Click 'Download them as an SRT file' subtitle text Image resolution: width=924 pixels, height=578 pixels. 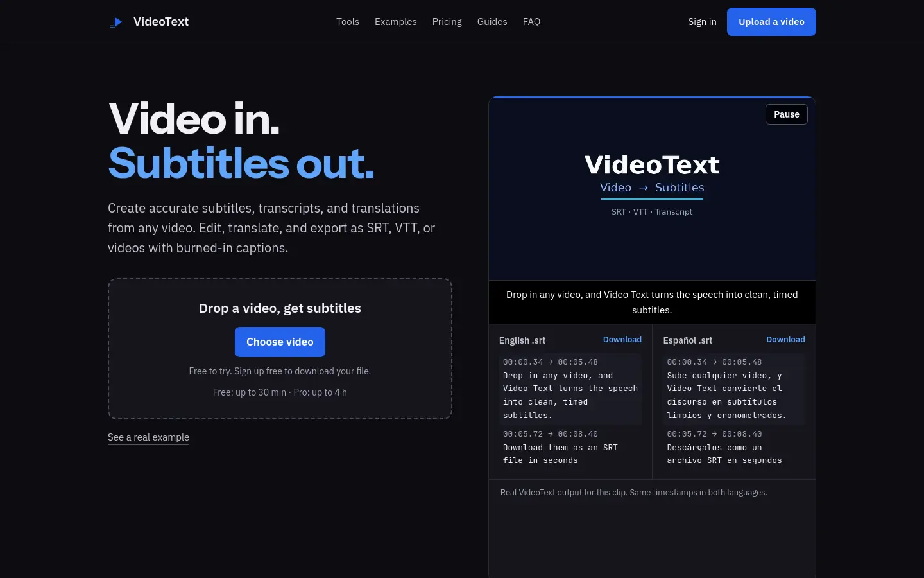click(x=560, y=454)
